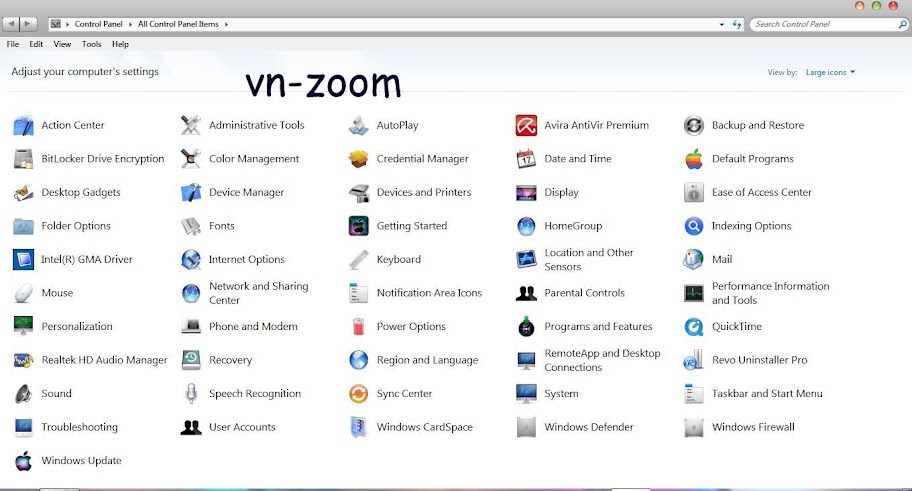The width and height of the screenshot is (912, 491).
Task: Click the Credential Manager icon
Action: point(358,159)
